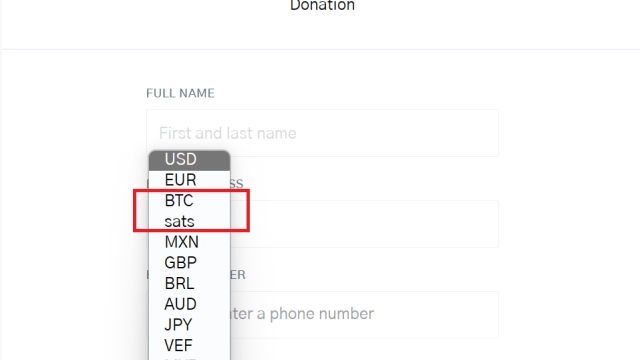
Task: Select JPY as the currency
Action: 189,325
